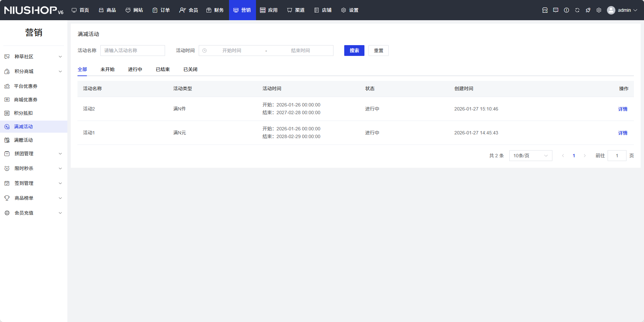
Task: Click the admin user avatar
Action: click(x=611, y=10)
